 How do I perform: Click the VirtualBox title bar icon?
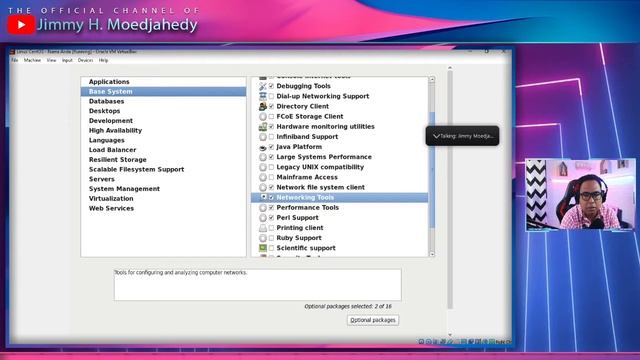pyautogui.click(x=12, y=52)
